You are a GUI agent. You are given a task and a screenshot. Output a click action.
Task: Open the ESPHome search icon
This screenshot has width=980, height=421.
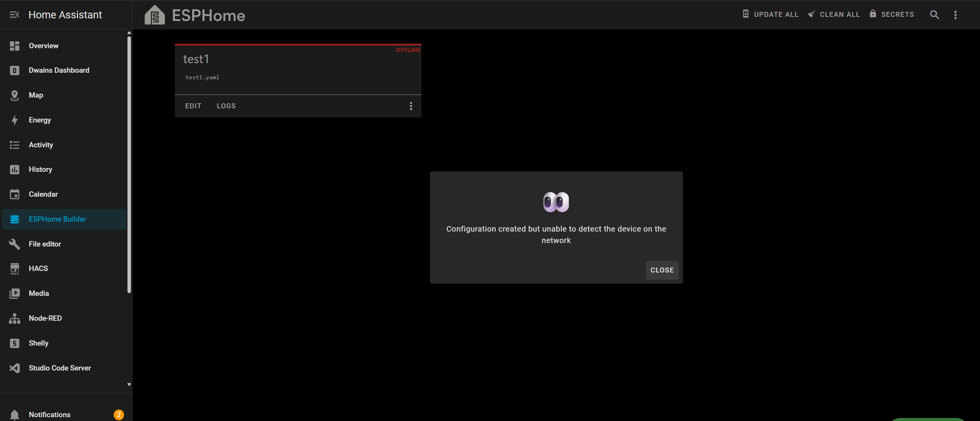pyautogui.click(x=934, y=15)
